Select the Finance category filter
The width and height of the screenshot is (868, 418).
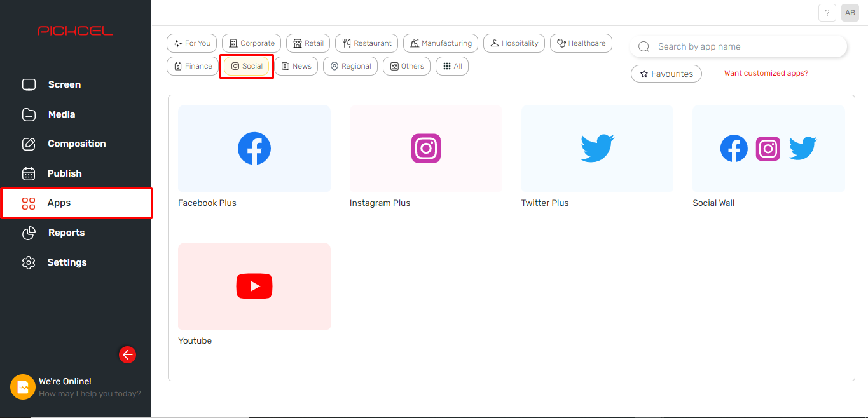193,66
